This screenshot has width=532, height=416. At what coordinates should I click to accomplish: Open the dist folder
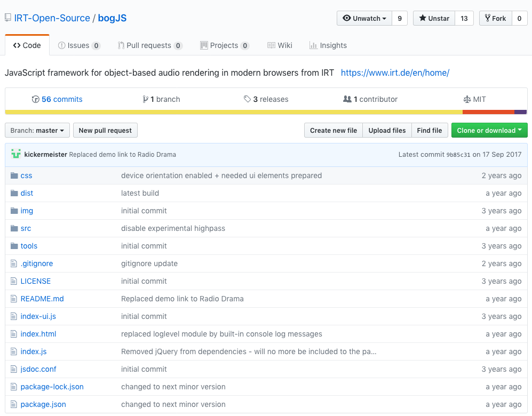pos(27,193)
